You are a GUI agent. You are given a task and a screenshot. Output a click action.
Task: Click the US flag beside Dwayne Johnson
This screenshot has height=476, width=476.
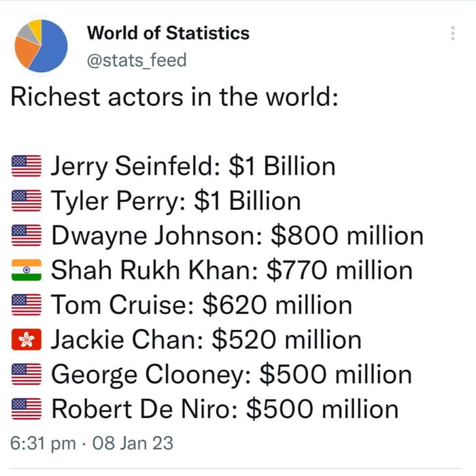[x=27, y=236]
